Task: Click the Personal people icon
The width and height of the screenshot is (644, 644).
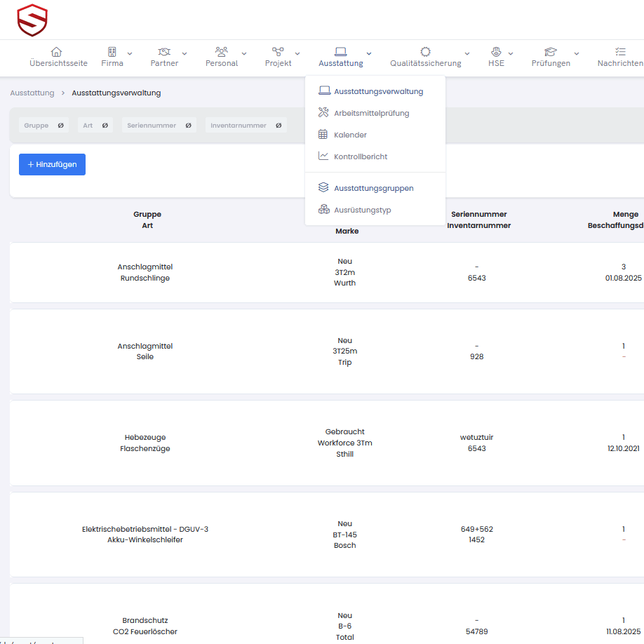Action: pos(222,52)
